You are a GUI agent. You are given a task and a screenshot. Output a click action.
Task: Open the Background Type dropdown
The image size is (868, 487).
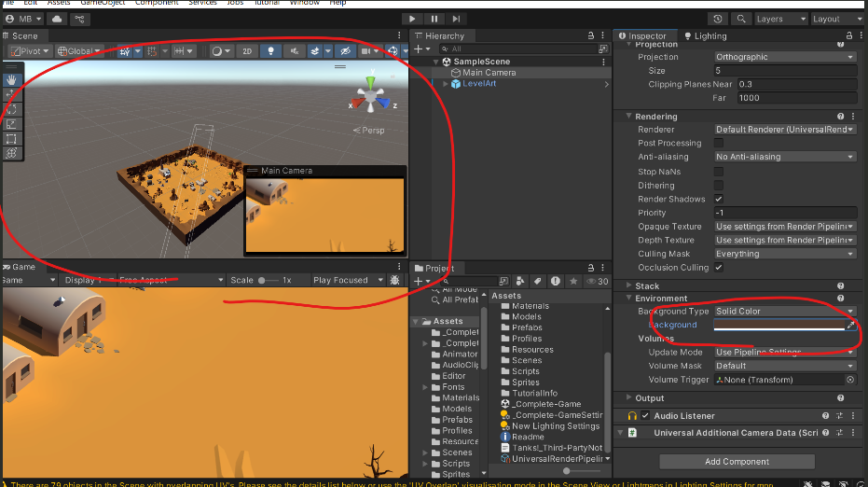click(785, 312)
